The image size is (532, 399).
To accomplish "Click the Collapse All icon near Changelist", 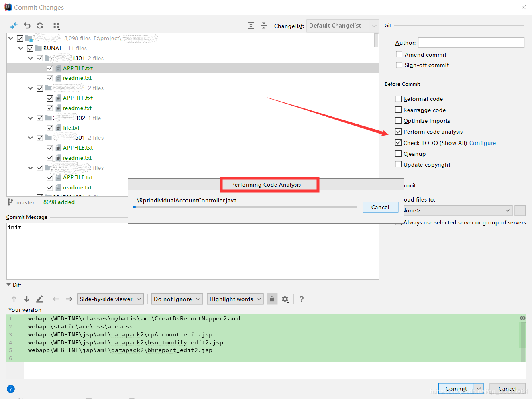I will coord(263,25).
